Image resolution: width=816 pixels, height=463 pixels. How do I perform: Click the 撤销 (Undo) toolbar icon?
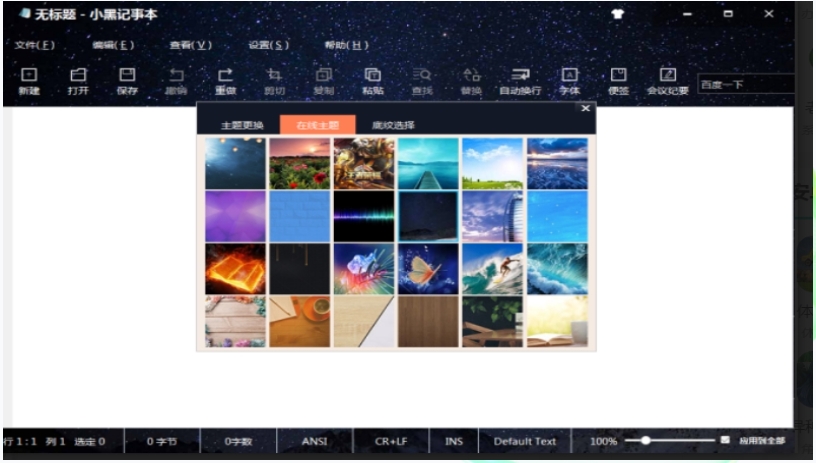(176, 81)
